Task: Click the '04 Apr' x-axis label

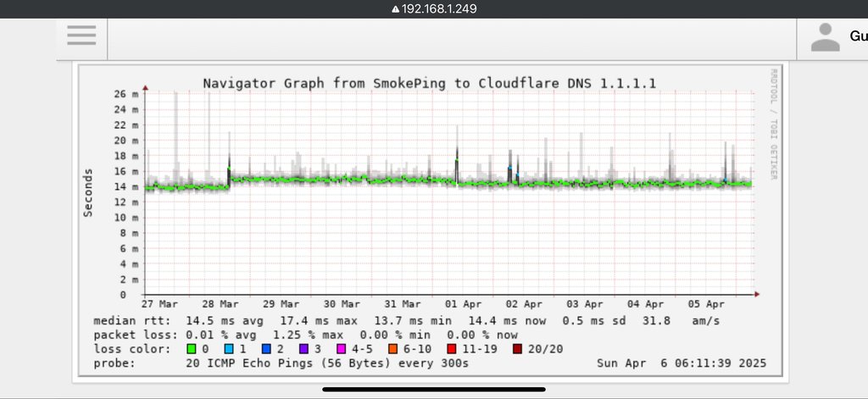Action: click(x=645, y=304)
